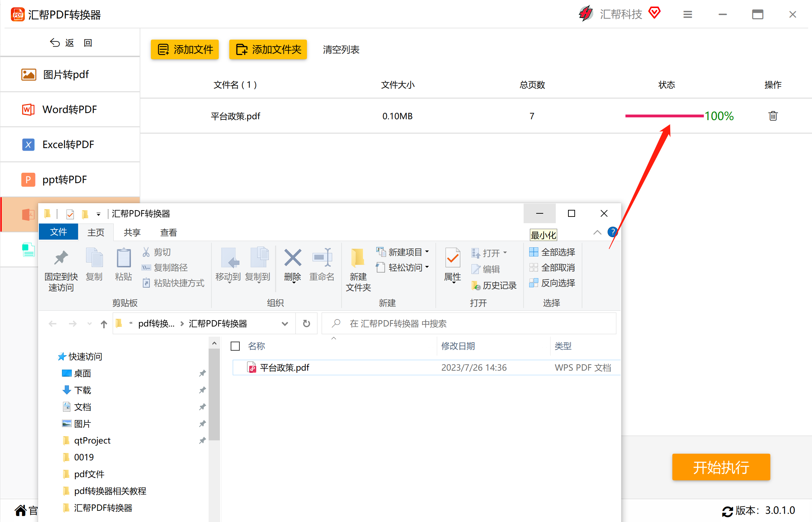Viewport: 812px width, 522px height.
Task: Click the version refresh icon
Action: tap(727, 511)
